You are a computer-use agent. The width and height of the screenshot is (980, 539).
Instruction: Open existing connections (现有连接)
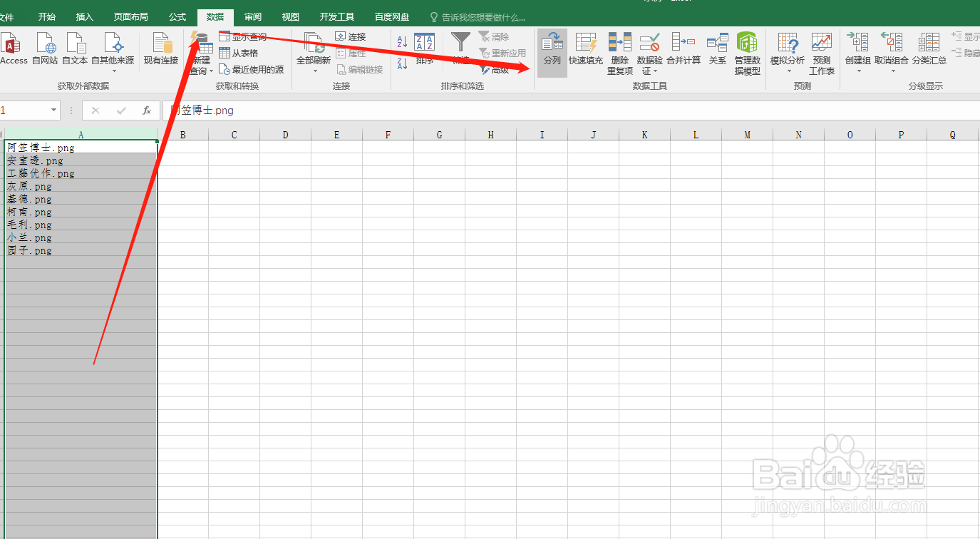click(x=161, y=49)
